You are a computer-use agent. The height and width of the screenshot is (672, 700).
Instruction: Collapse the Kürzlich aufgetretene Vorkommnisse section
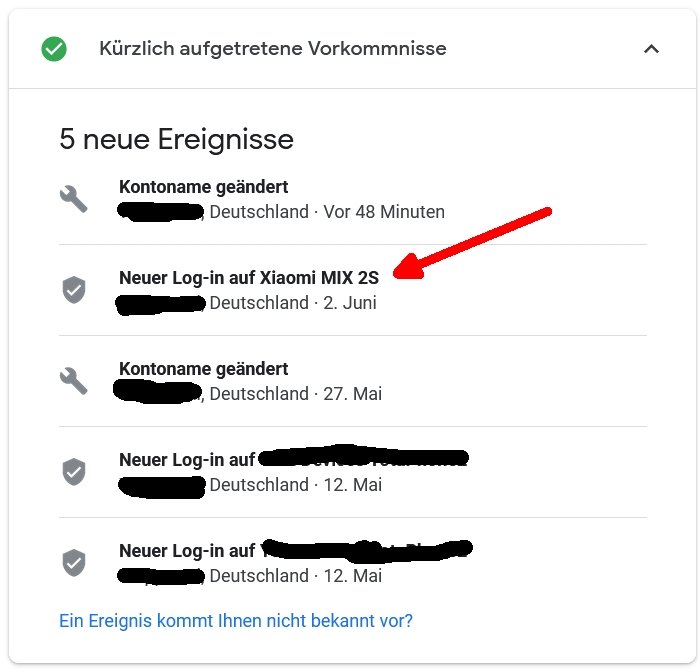coord(651,49)
